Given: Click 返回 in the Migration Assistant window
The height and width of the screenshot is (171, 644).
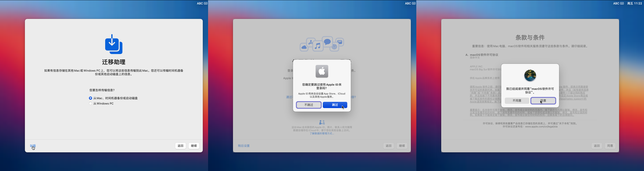Looking at the screenshot, I should coord(181,146).
